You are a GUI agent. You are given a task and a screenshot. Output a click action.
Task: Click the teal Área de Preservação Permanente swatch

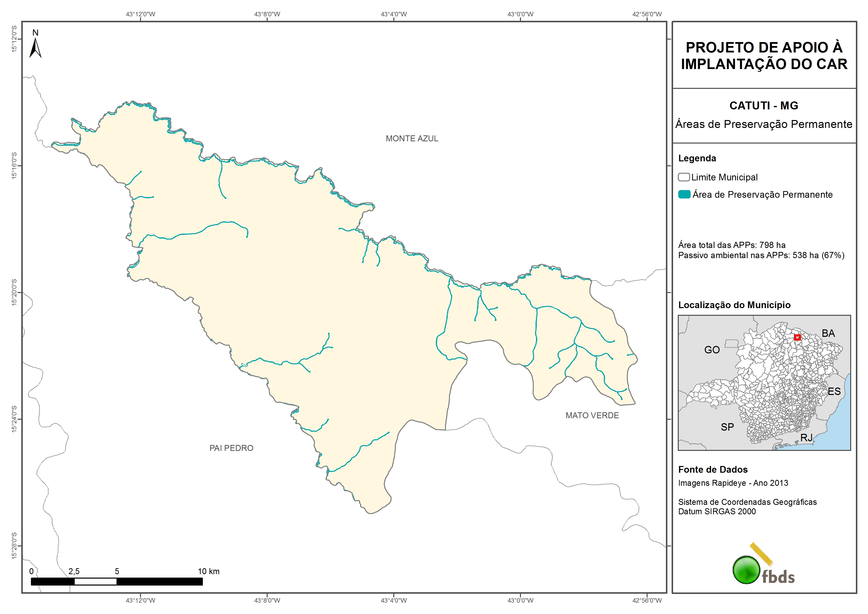[684, 195]
